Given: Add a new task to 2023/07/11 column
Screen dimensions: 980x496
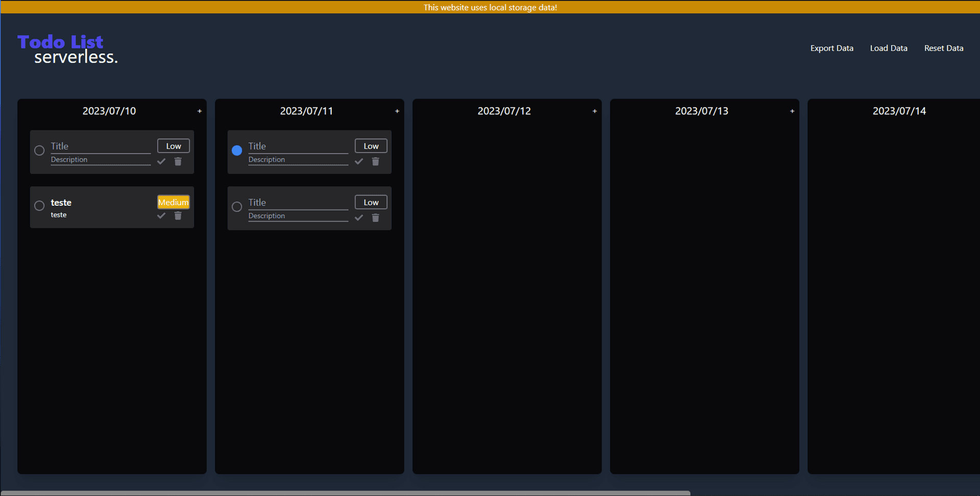Looking at the screenshot, I should (397, 111).
